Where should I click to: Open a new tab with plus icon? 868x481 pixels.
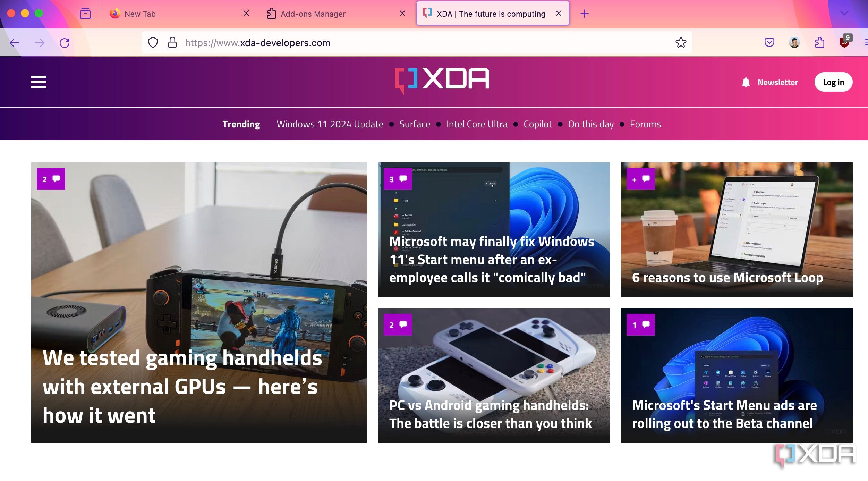click(x=584, y=14)
